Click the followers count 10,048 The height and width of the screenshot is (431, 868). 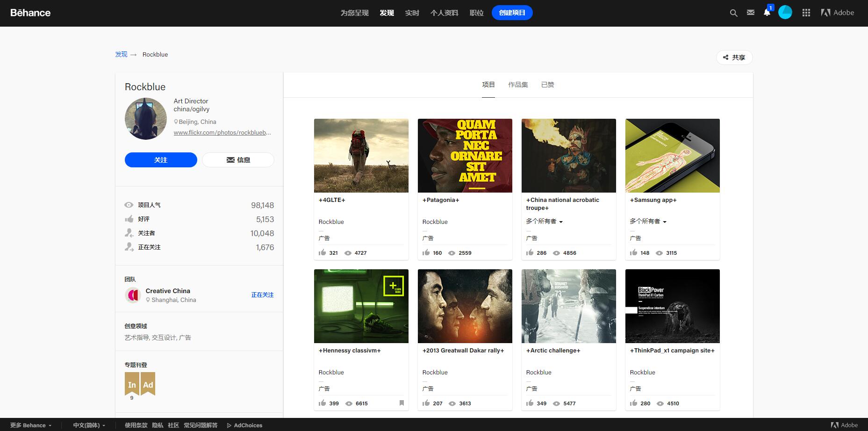pyautogui.click(x=262, y=233)
